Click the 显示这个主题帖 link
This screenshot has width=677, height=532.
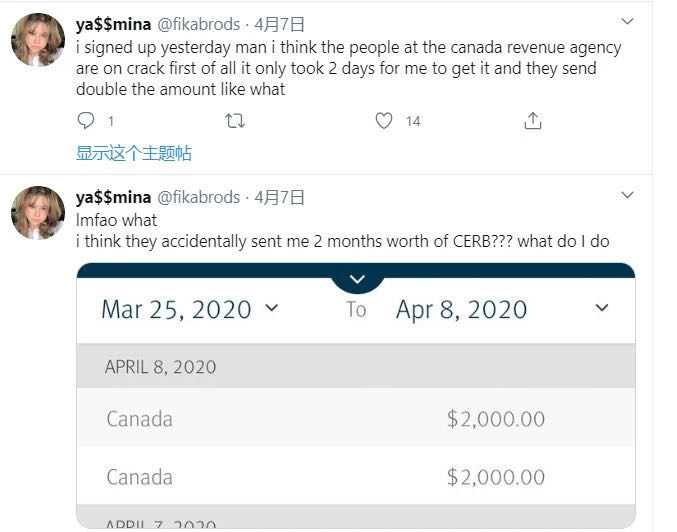tap(134, 153)
